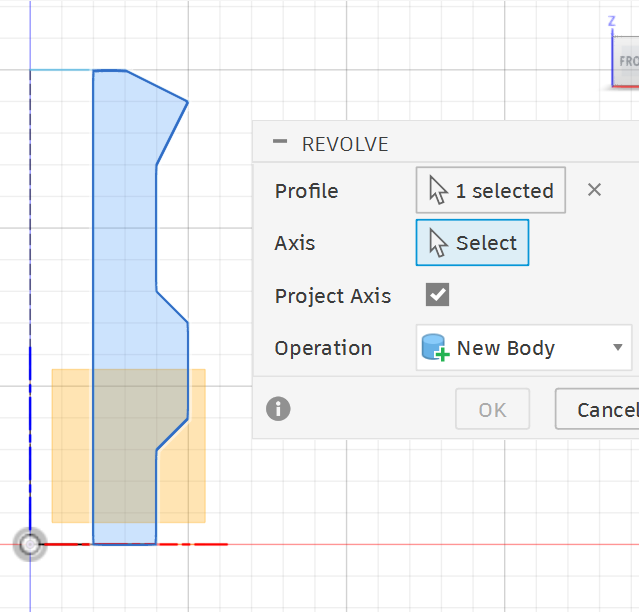
Task: Click the Profile '1 selected' selector
Action: point(491,190)
